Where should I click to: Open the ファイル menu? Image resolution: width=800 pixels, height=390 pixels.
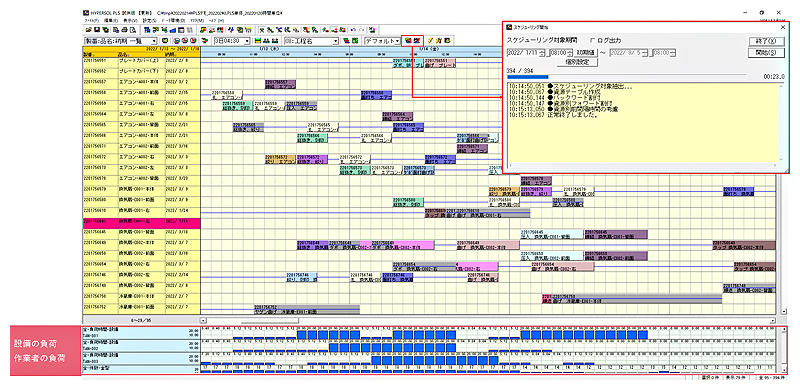tap(91, 20)
